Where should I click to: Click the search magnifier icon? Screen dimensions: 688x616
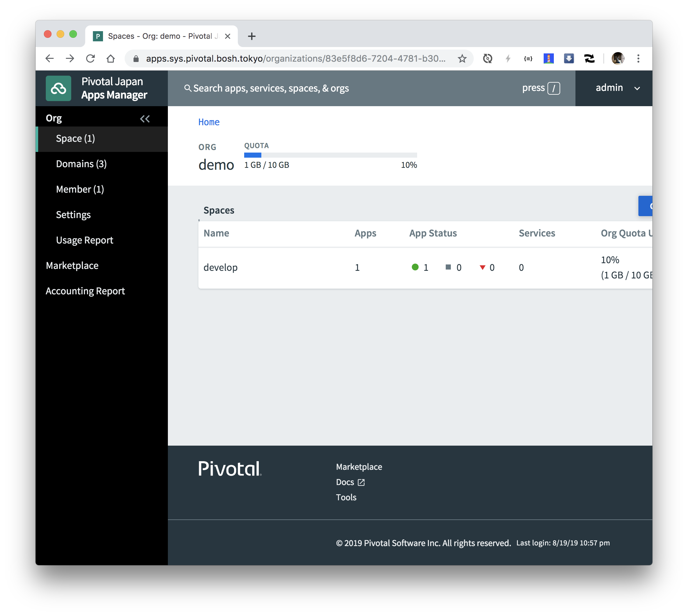pos(188,88)
